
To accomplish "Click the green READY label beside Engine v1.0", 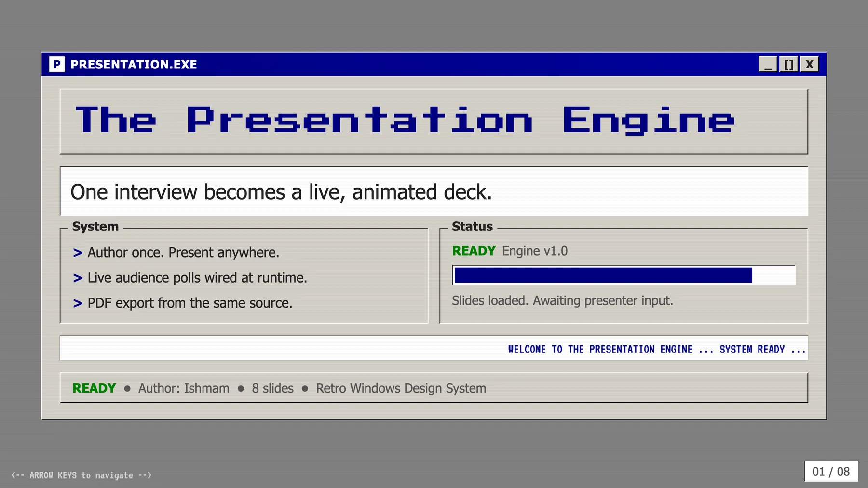I will click(x=474, y=251).
